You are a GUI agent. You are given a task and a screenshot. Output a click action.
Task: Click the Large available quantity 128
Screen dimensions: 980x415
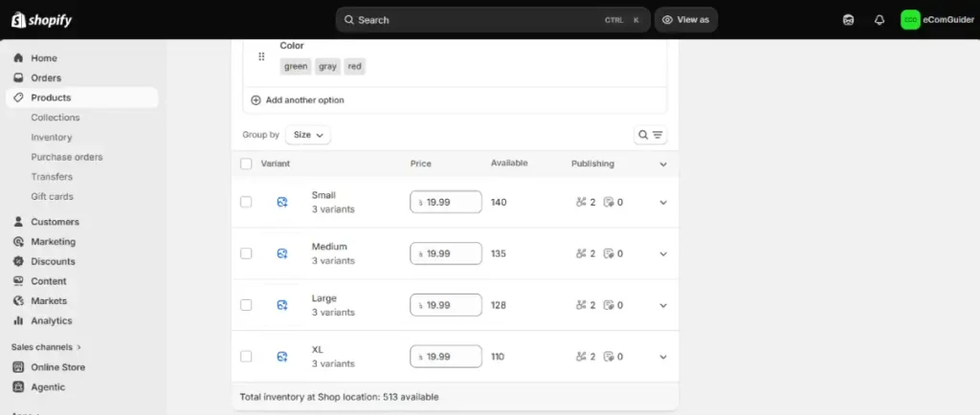(499, 305)
